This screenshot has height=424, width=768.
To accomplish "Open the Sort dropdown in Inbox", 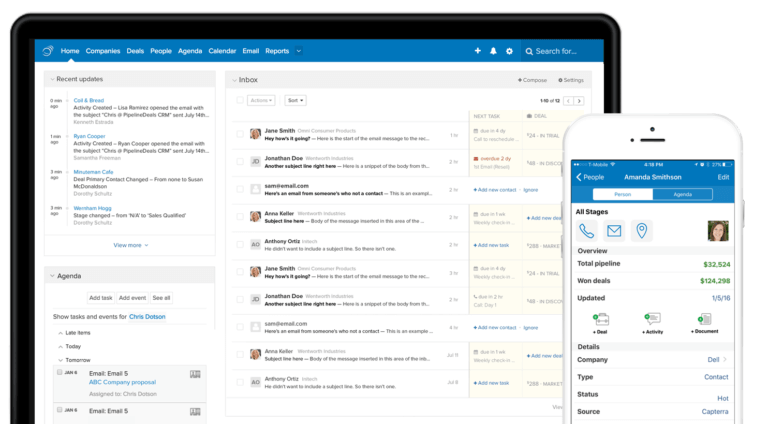I will (x=295, y=100).
